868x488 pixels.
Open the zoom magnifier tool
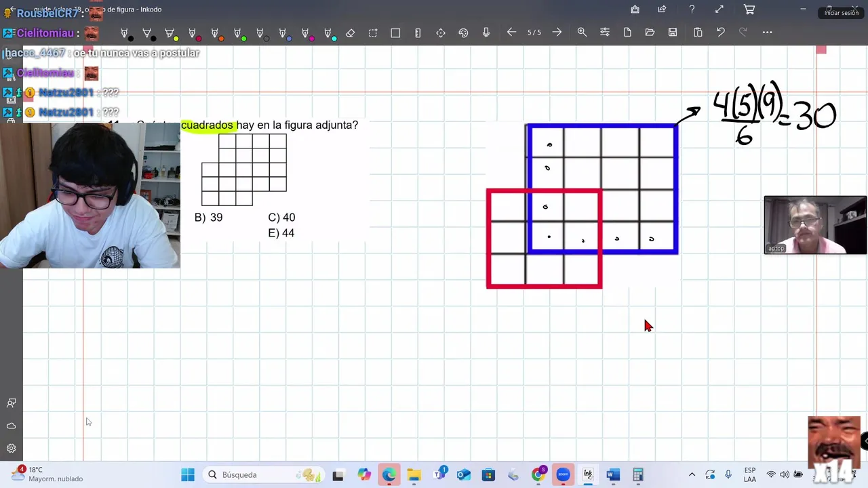[x=582, y=33]
